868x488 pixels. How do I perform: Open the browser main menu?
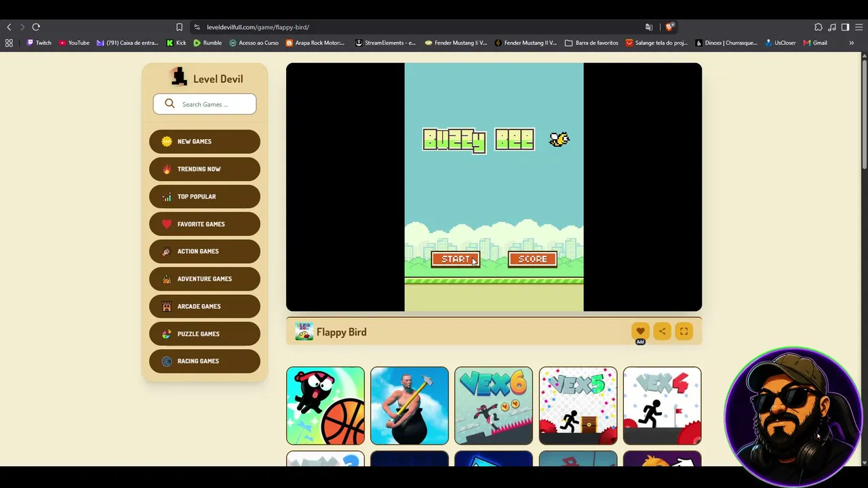[x=859, y=27]
